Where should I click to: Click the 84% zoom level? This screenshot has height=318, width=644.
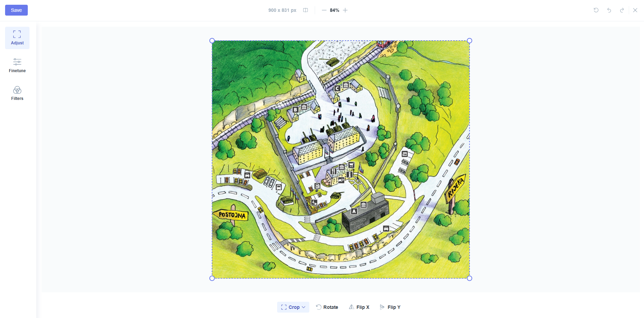click(x=334, y=10)
